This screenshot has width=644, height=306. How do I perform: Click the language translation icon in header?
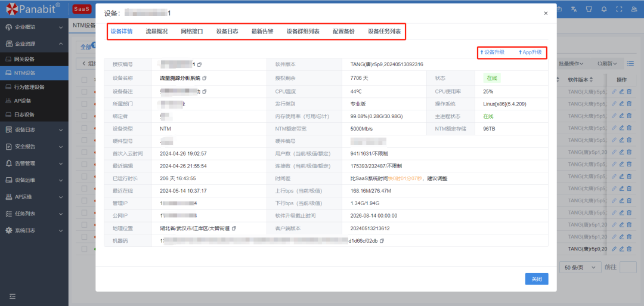(574, 10)
